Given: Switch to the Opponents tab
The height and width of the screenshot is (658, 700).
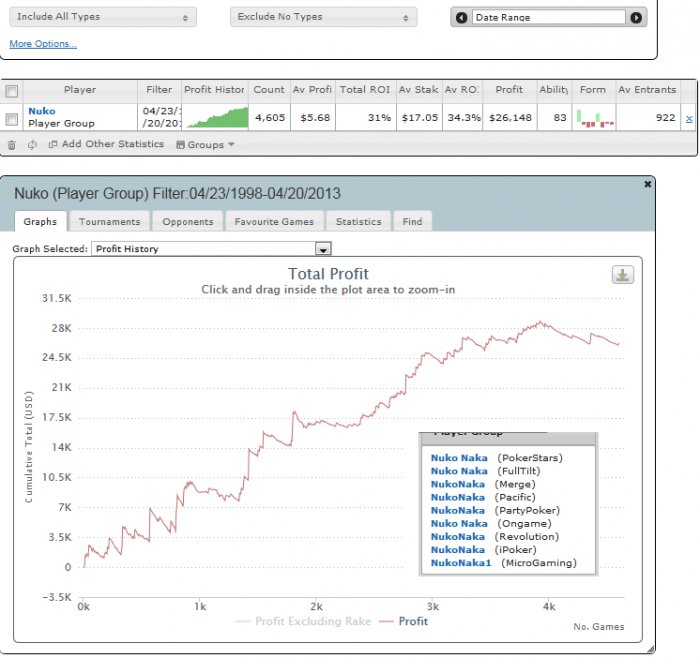Looking at the screenshot, I should [x=188, y=222].
